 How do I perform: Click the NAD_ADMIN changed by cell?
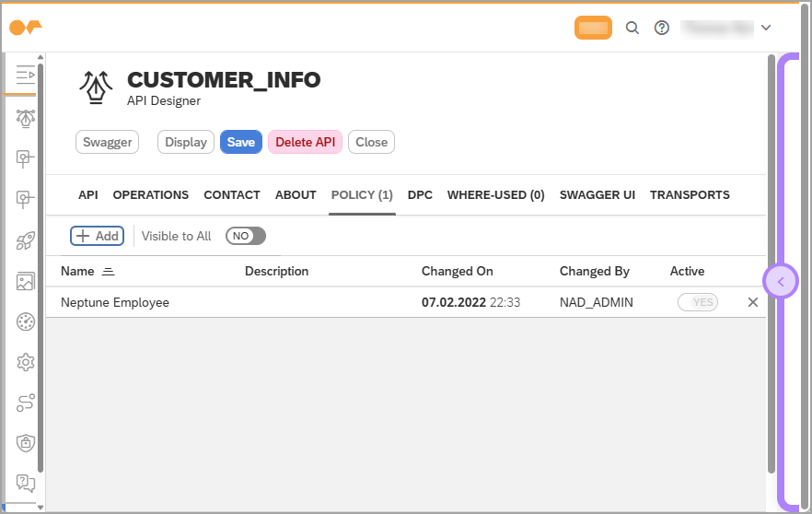596,302
